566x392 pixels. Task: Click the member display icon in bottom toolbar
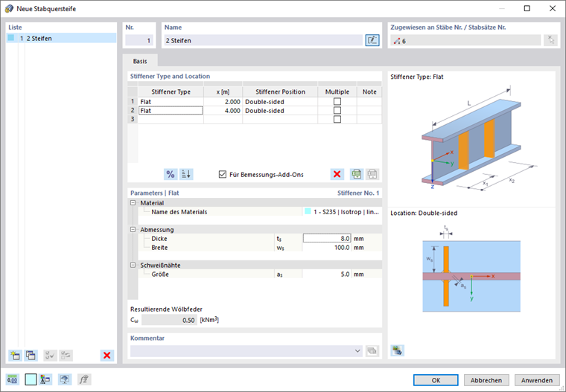click(45, 379)
